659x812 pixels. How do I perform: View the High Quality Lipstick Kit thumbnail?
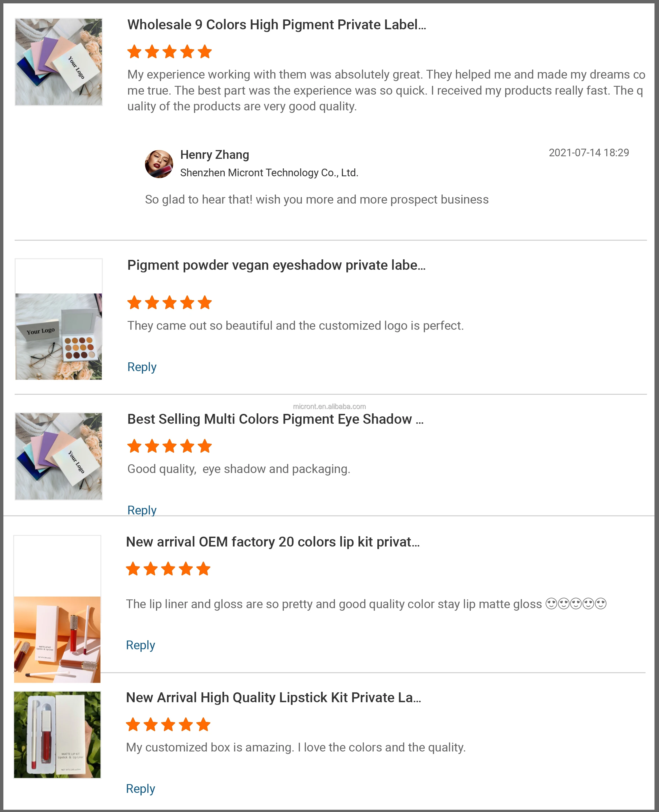coord(57,735)
